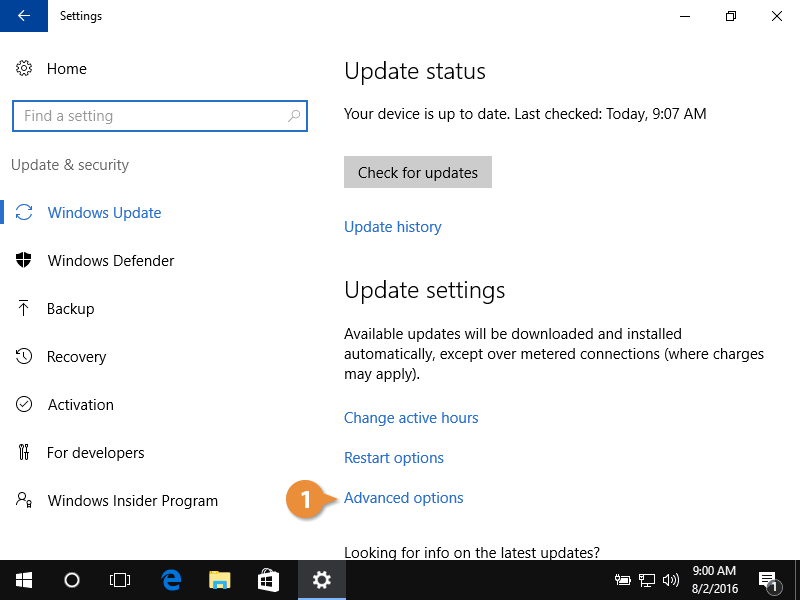This screenshot has height=600, width=800.
Task: Select Windows Update in the sidebar
Action: click(x=104, y=213)
